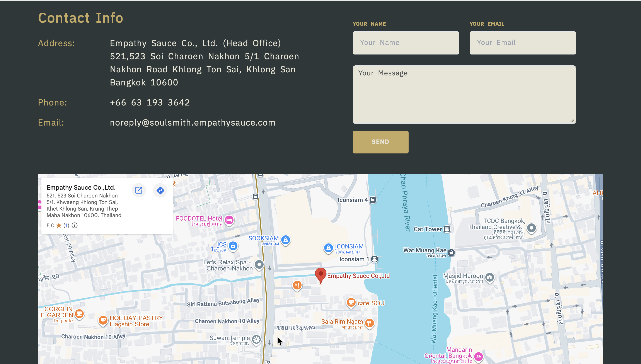Click the Your Name input field

[406, 43]
